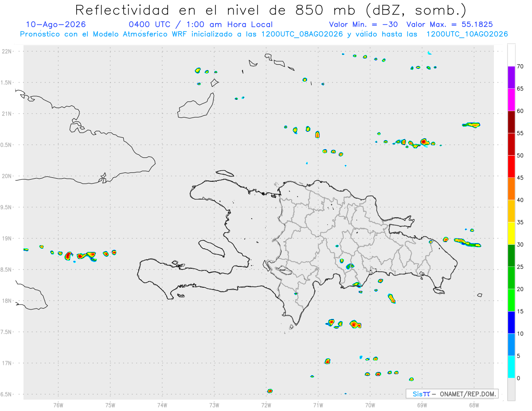Image resolution: width=532 pixels, height=411 pixels.
Task: Select the '70W' longitude label
Action: pyautogui.click(x=370, y=405)
